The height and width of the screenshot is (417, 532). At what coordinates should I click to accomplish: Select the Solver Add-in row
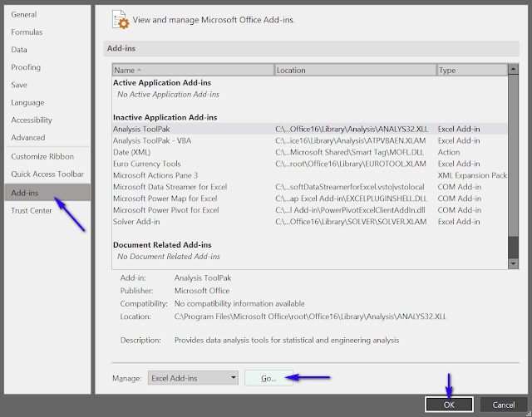click(310, 222)
